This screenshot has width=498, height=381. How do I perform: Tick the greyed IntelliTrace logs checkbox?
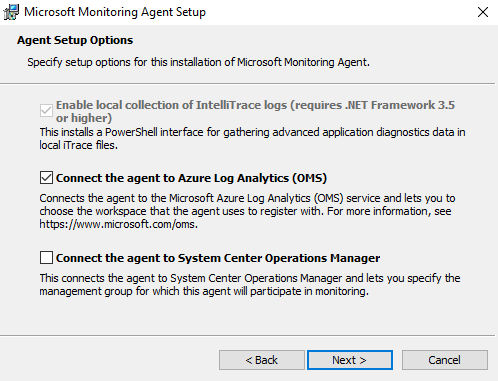click(46, 111)
